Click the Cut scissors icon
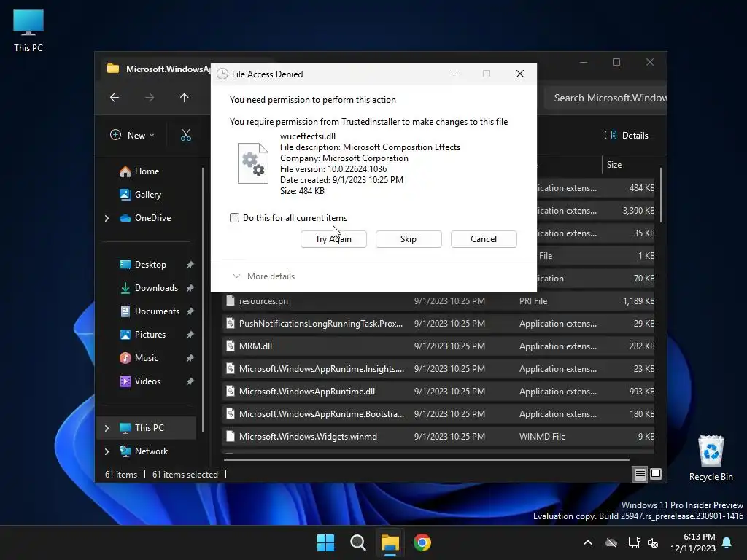 coord(186,135)
